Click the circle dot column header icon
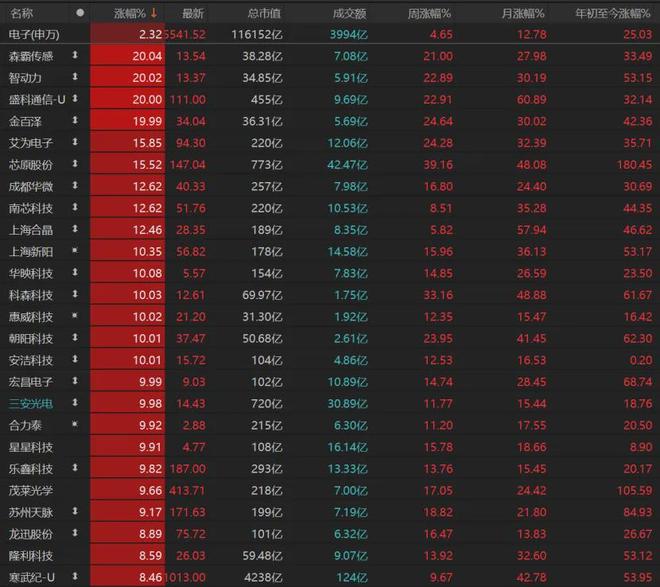This screenshot has height=587, width=660. [x=80, y=13]
